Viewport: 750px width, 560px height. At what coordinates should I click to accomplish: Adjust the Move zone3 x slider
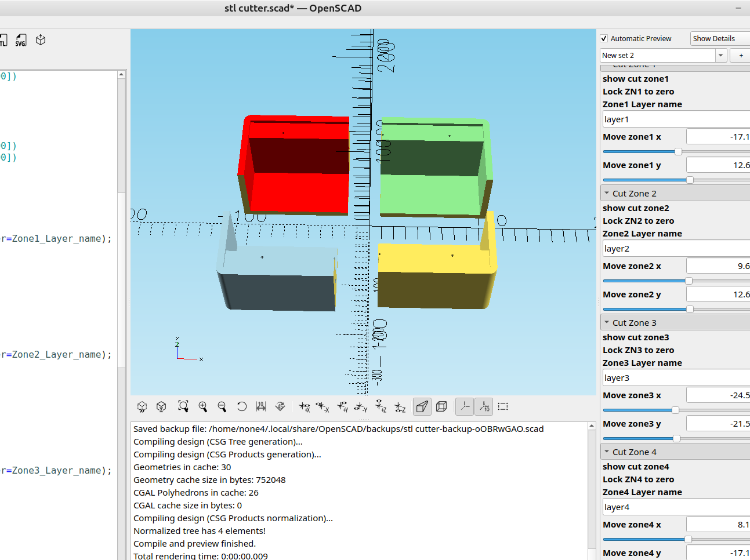click(x=675, y=410)
